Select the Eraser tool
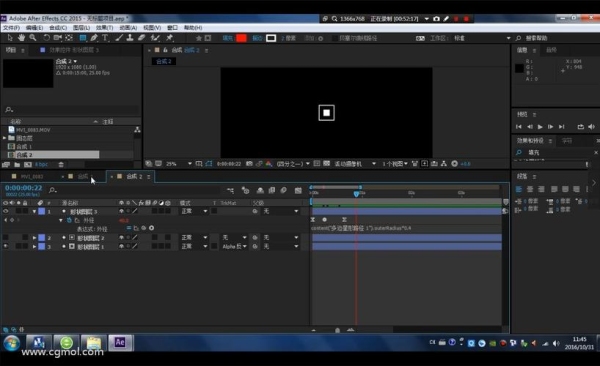600x366 pixels. 141,38
